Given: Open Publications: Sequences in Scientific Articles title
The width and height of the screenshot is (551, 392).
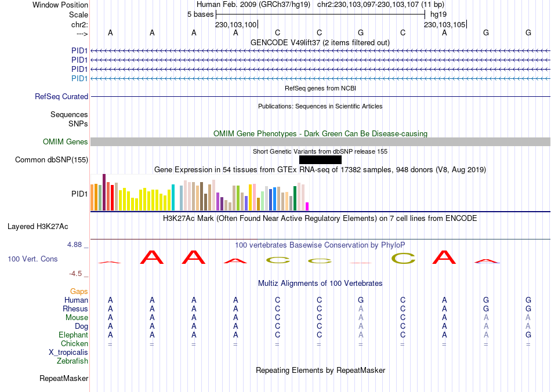Looking at the screenshot, I should tap(320, 106).
